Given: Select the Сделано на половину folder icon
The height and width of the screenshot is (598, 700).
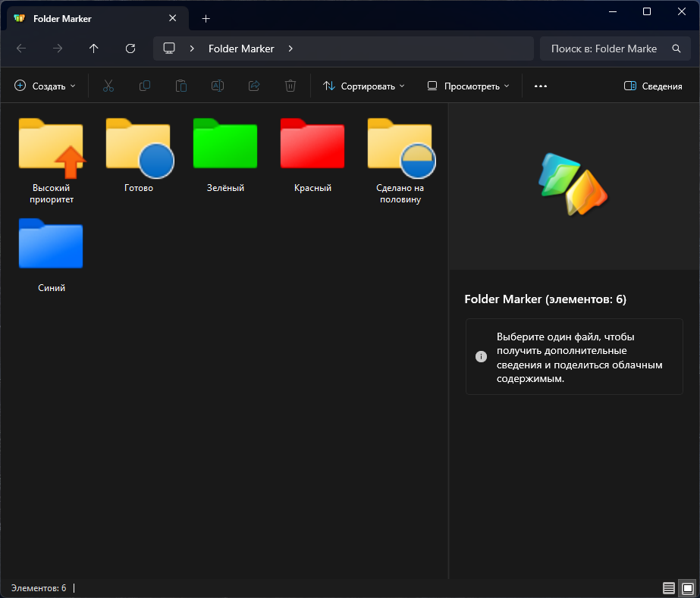Looking at the screenshot, I should [x=401, y=148].
